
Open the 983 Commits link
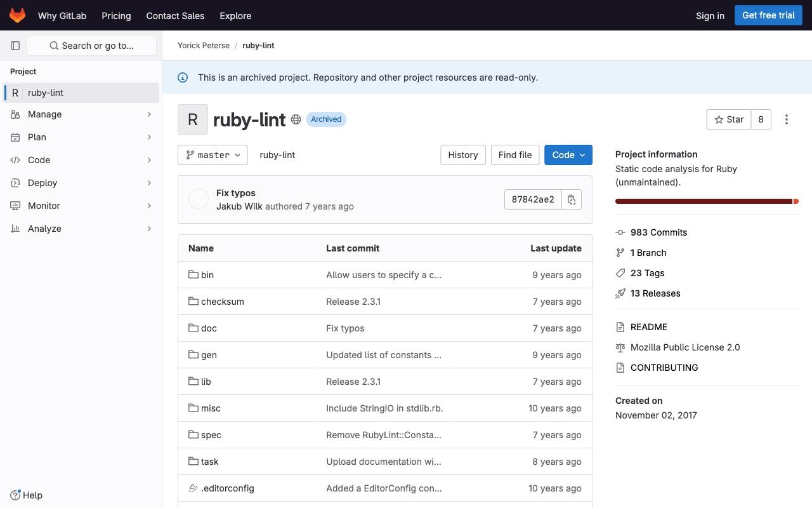click(658, 232)
